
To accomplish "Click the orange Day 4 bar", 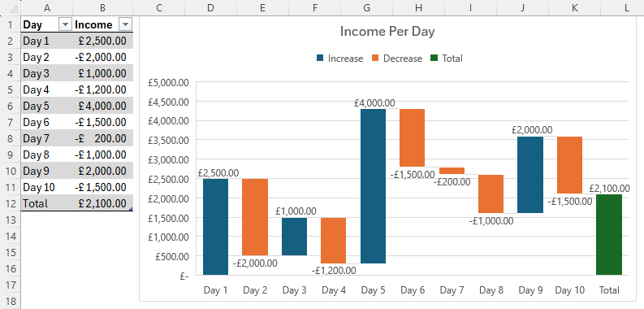I will [x=334, y=240].
